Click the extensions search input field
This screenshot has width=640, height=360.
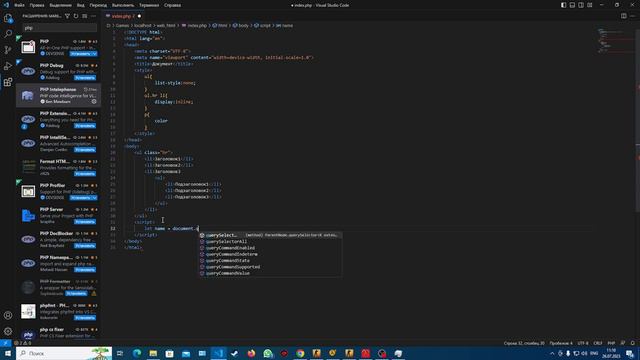point(60,28)
